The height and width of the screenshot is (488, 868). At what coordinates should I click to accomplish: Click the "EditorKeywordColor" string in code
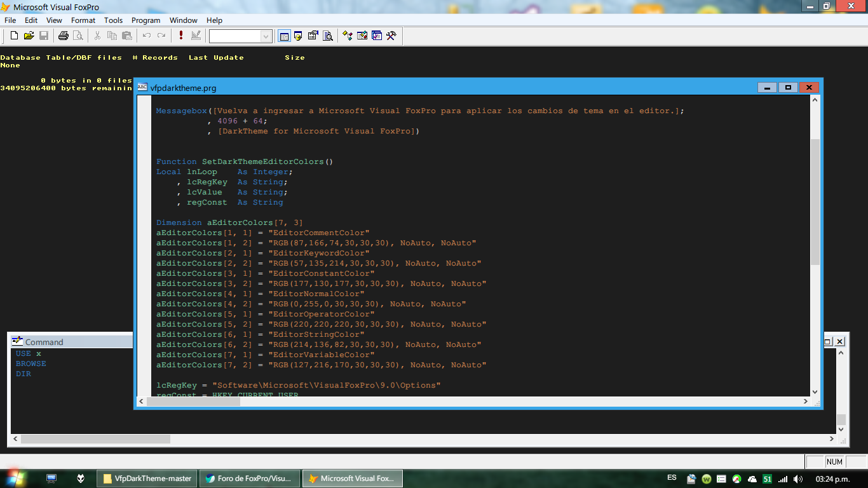click(319, 253)
